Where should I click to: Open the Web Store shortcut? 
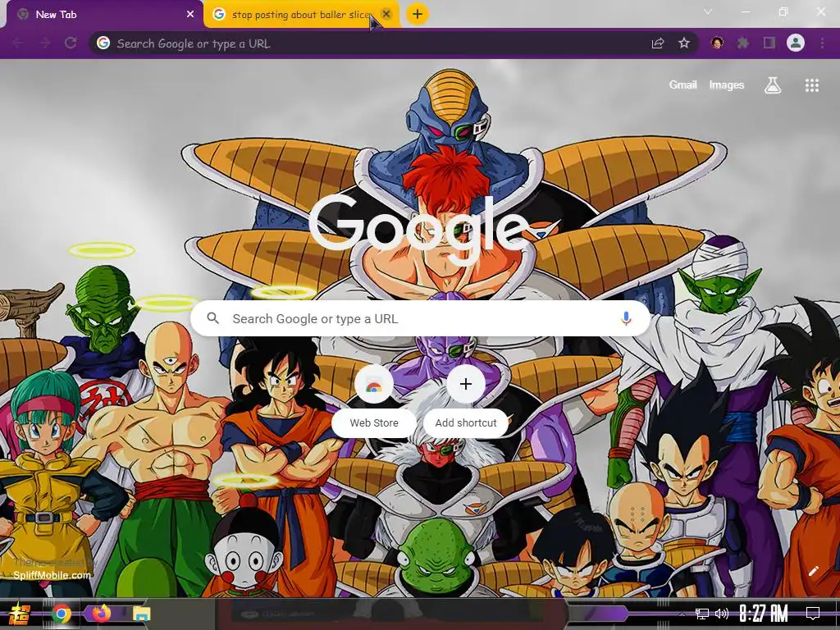[373, 399]
